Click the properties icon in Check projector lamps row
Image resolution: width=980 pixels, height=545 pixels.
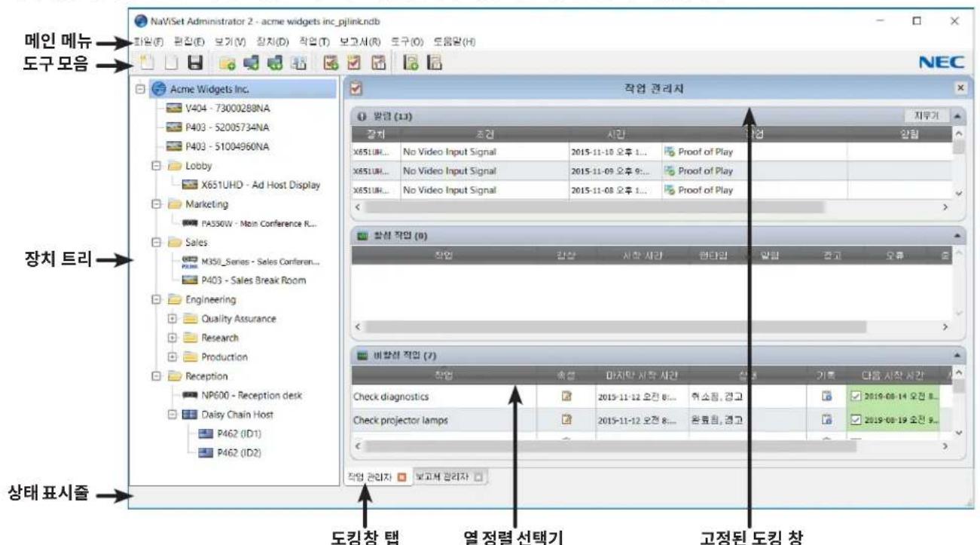point(568,420)
